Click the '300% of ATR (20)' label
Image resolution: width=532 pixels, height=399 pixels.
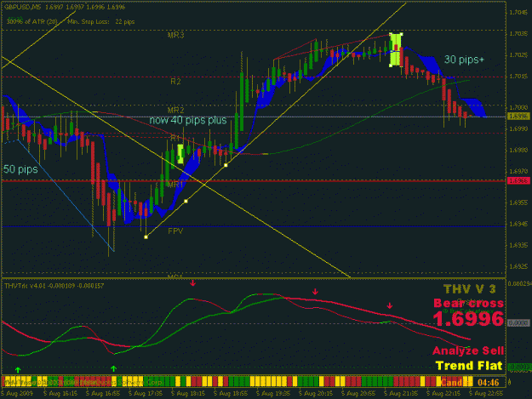[31, 22]
